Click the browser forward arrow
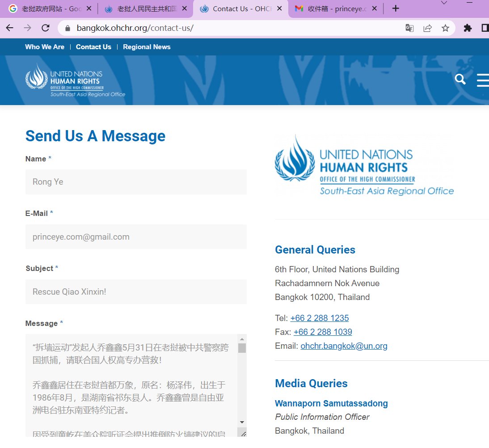The image size is (489, 448). point(27,28)
